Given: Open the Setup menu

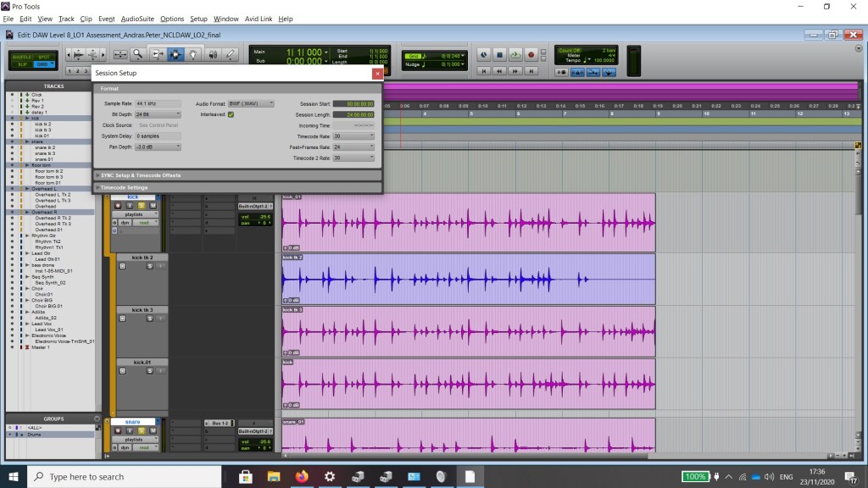Looking at the screenshot, I should point(198,19).
